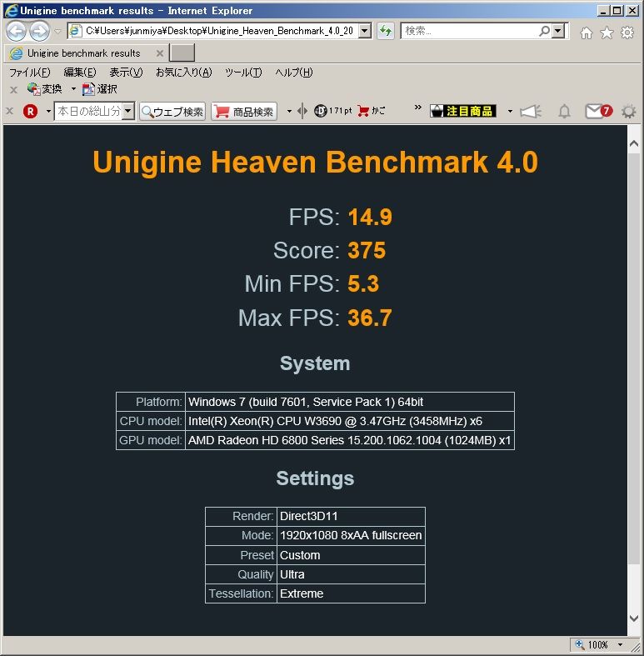Expand the 変換 dropdown arrow
The width and height of the screenshot is (644, 656).
pyautogui.click(x=73, y=88)
